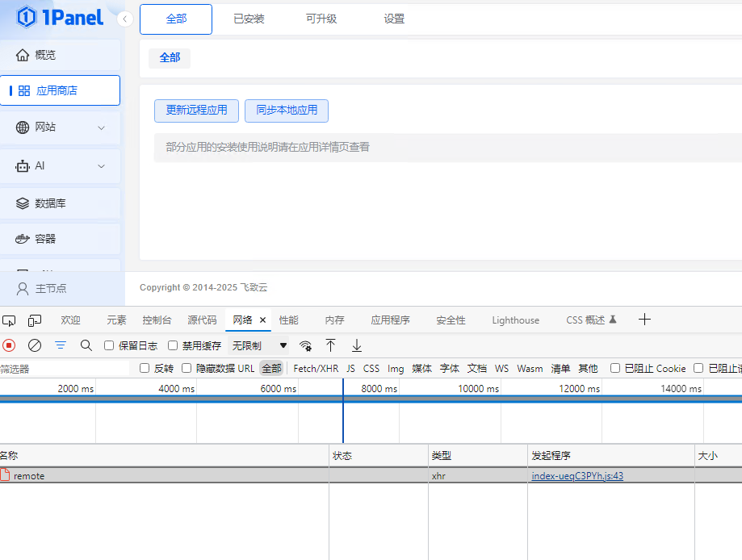Switch to the 已安装 tab
This screenshot has height=560, width=742.
[x=249, y=19]
